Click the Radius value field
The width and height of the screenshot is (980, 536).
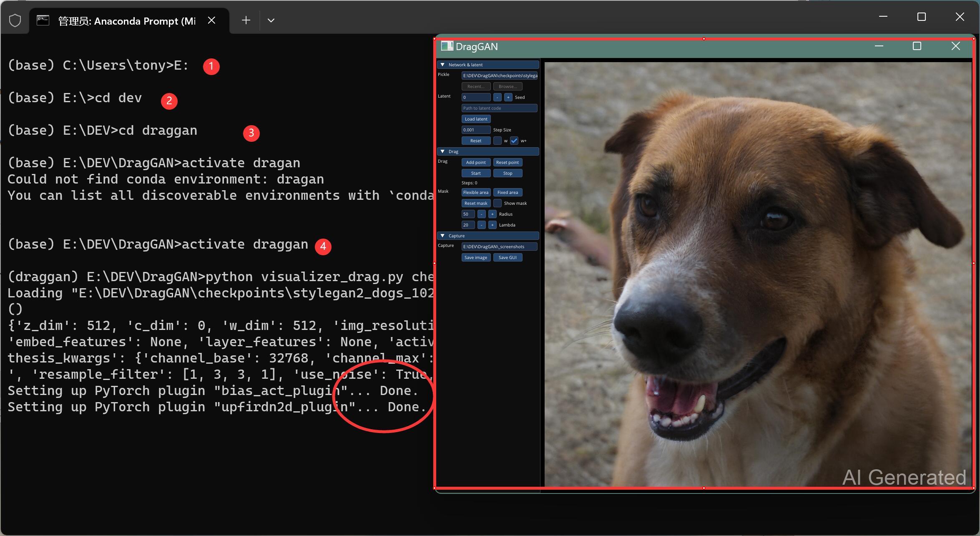point(468,214)
